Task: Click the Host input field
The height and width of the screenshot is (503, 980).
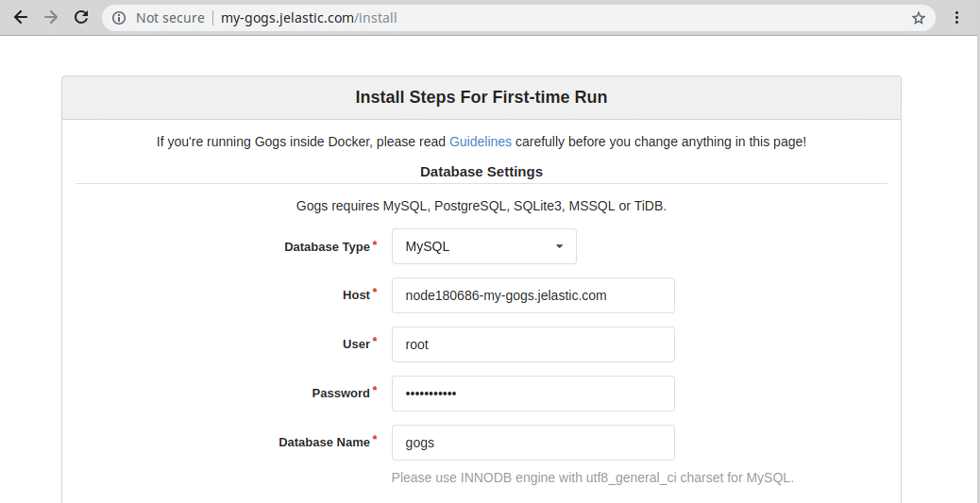Action: 533,295
